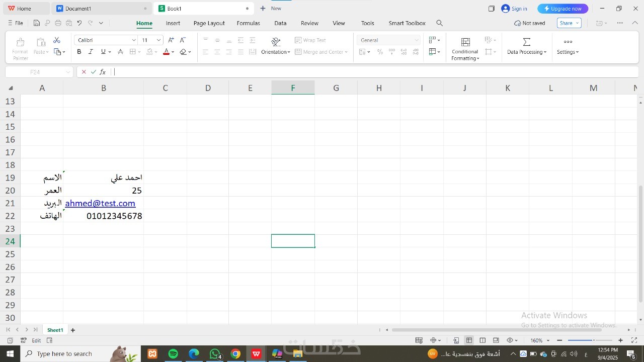Decrease font size with A- icon
Viewport: 644px width, 362px height.
183,40
